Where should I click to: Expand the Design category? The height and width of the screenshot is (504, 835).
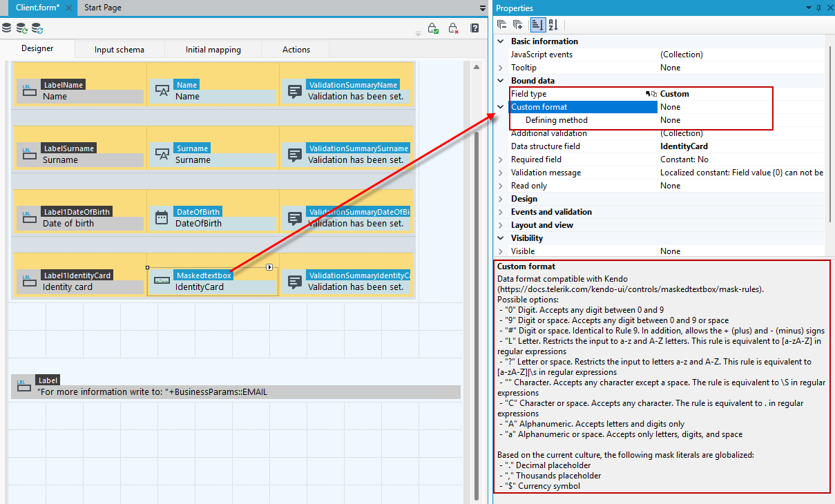click(501, 199)
